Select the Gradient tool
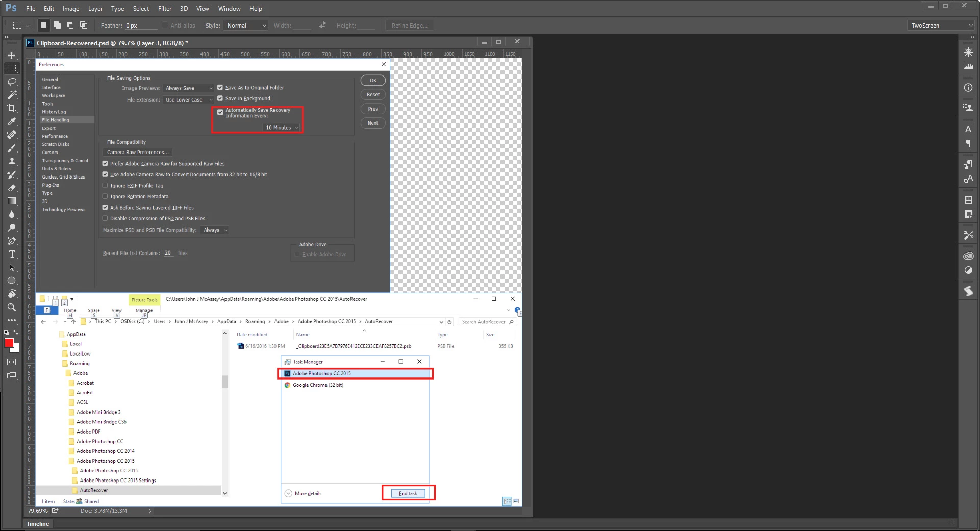The image size is (980, 531). click(12, 201)
